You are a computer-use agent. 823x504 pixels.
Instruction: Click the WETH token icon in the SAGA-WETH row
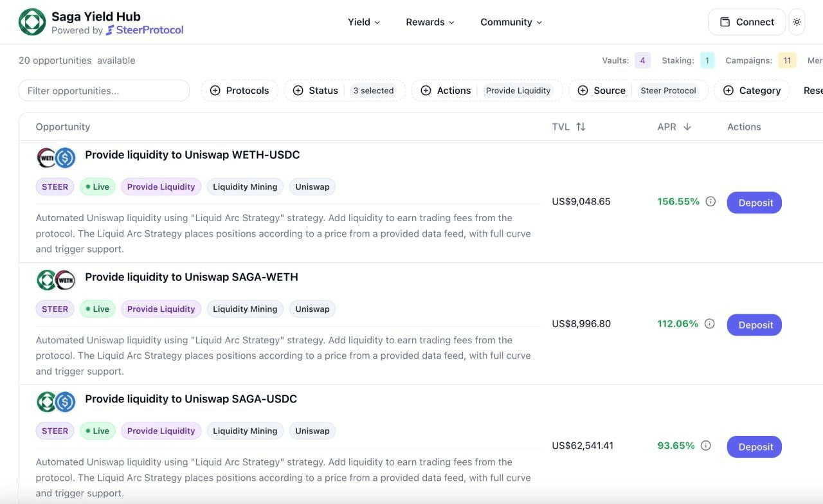(65, 280)
